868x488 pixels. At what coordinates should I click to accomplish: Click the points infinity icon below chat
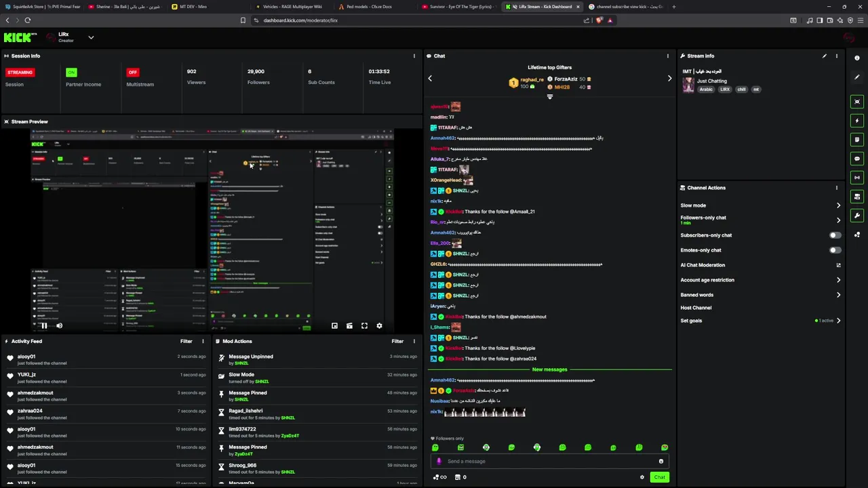point(440,477)
